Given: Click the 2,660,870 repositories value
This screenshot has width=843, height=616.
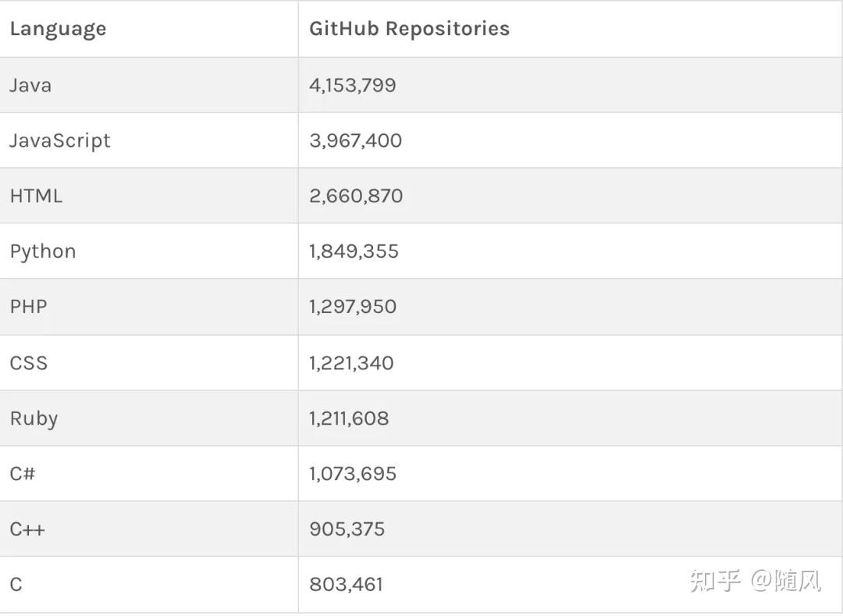Looking at the screenshot, I should click(356, 196).
